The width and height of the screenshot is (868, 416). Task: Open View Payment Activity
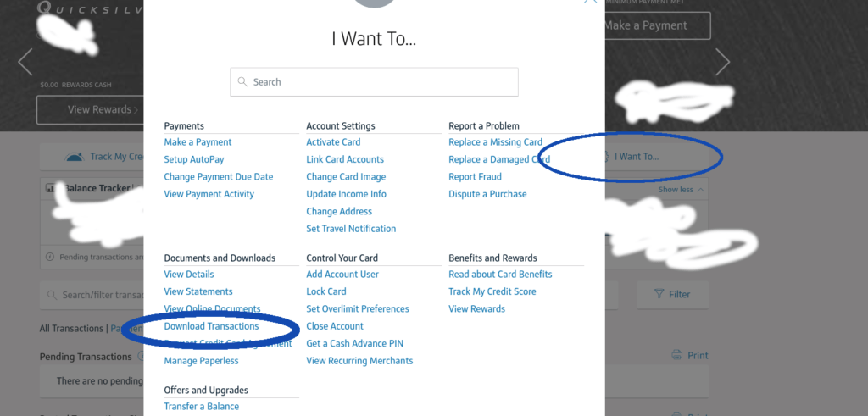coord(209,194)
